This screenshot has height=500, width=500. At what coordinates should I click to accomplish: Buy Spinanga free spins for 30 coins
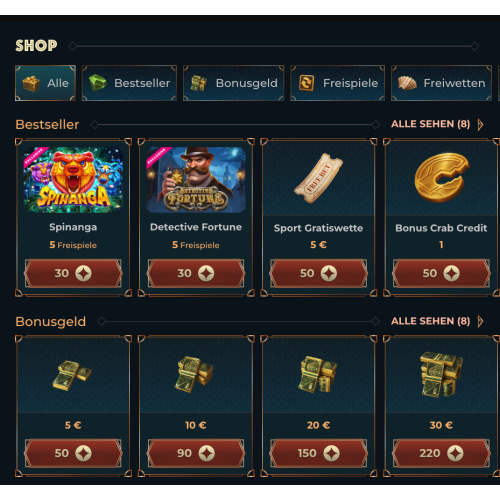pos(73,273)
